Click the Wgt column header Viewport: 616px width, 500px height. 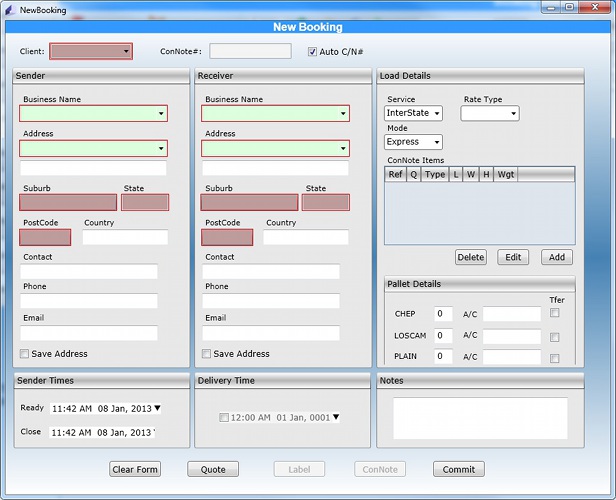[x=506, y=174]
